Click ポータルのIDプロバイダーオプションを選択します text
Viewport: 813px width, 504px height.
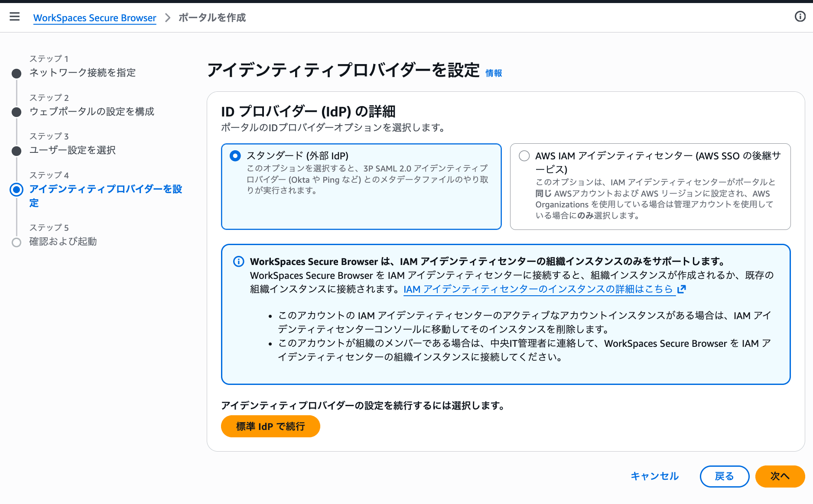click(333, 128)
